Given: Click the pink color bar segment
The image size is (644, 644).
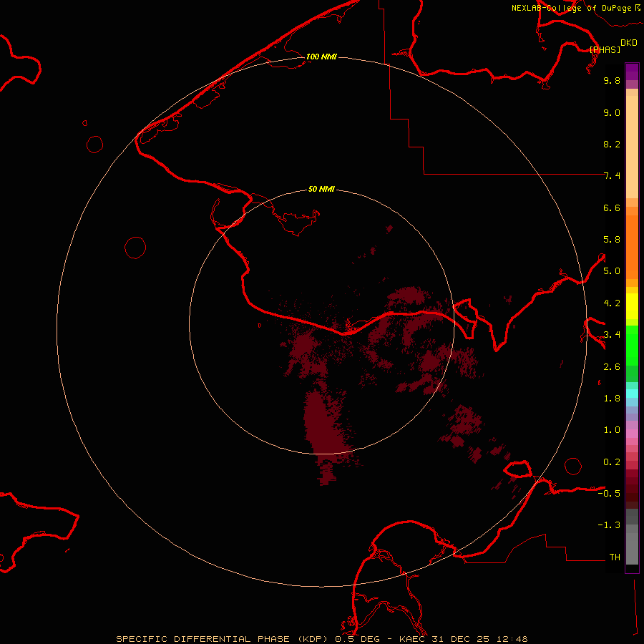Looking at the screenshot, I should click(x=632, y=434).
